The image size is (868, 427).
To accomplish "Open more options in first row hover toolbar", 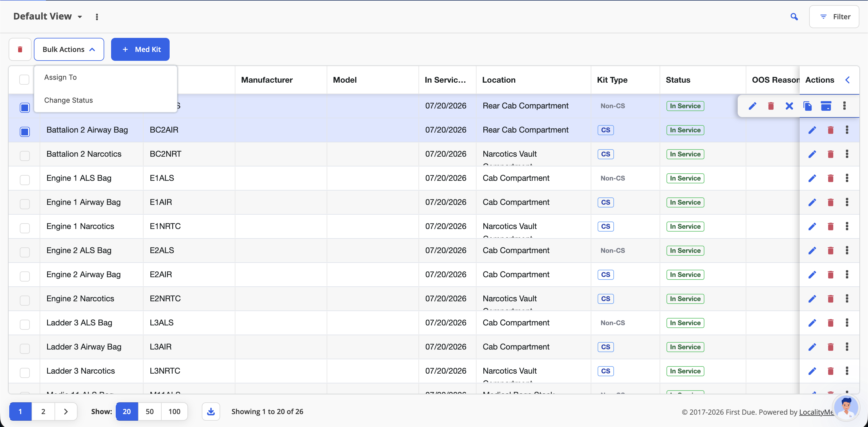I will pyautogui.click(x=844, y=106).
